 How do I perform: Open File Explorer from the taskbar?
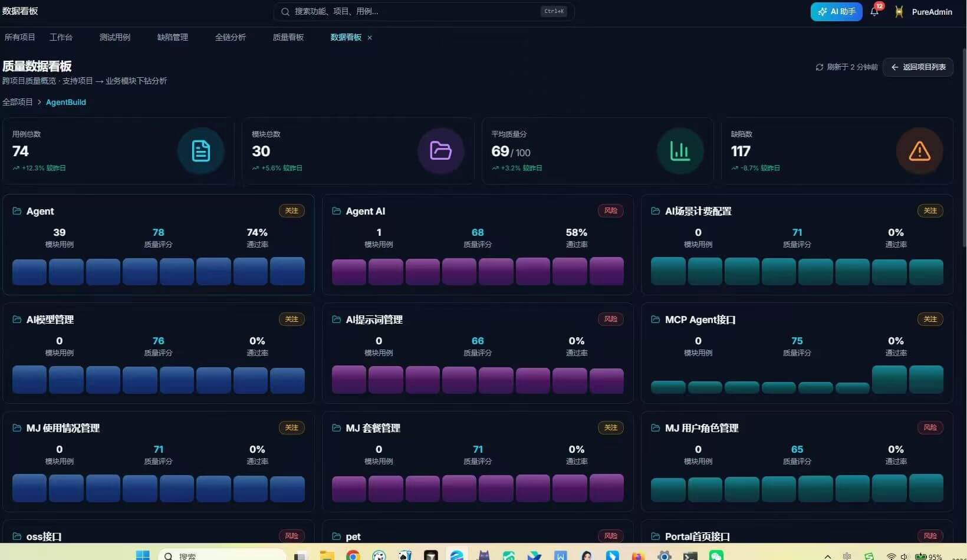point(327,555)
